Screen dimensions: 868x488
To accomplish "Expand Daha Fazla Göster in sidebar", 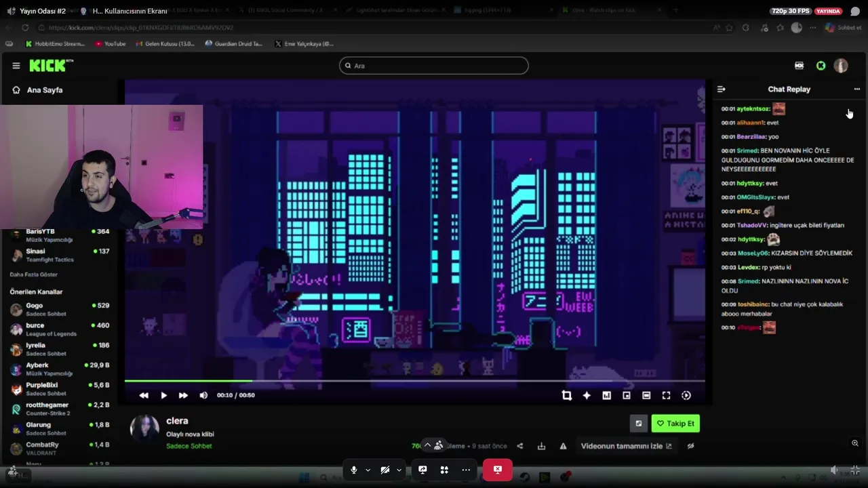I will click(34, 274).
